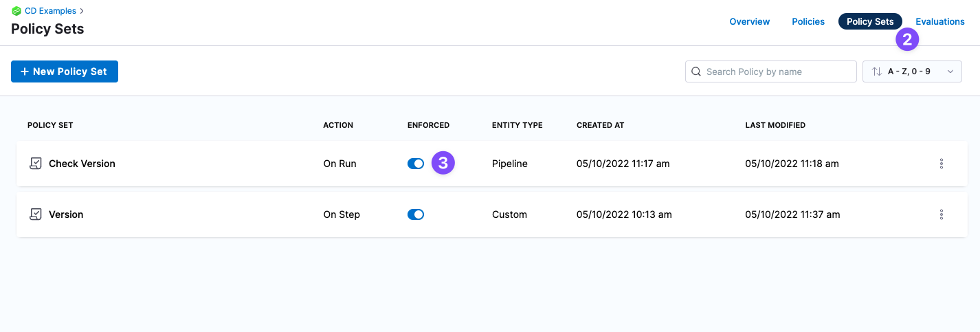This screenshot has width=980, height=332.
Task: Navigate to CD Examples breadcrumb link
Action: tap(50, 11)
